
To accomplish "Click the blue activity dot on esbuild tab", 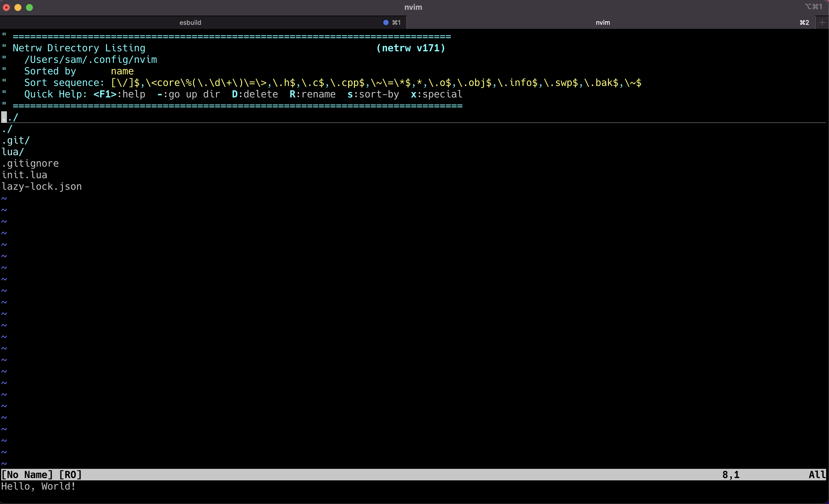I will click(386, 22).
